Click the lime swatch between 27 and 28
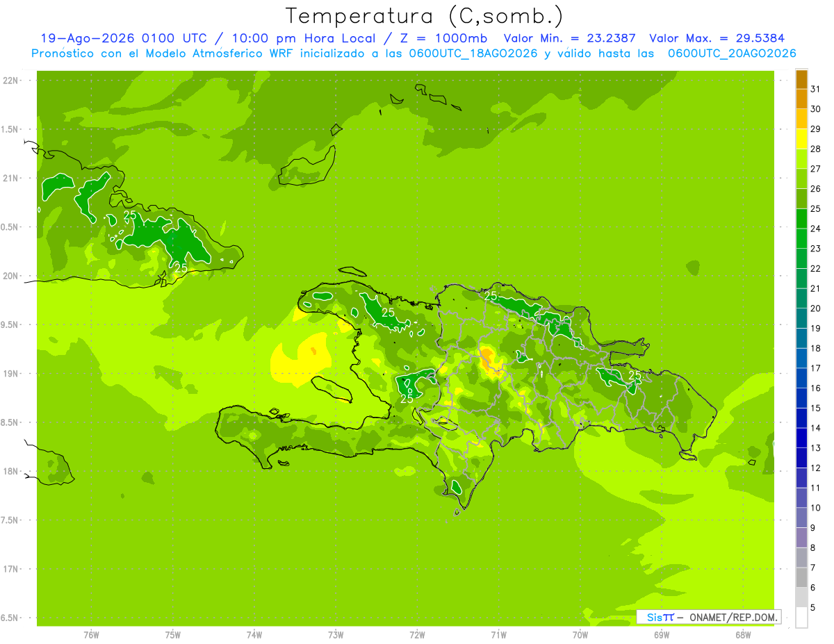The width and height of the screenshot is (834, 644). click(801, 158)
